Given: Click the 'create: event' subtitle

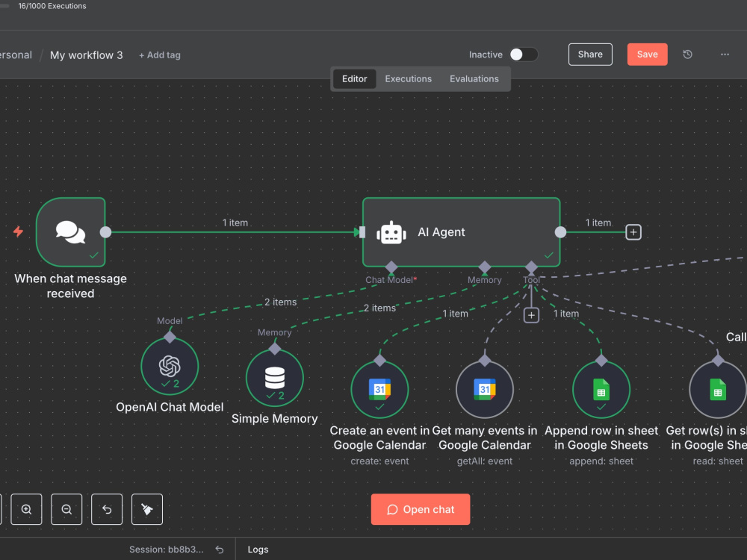Looking at the screenshot, I should (379, 461).
